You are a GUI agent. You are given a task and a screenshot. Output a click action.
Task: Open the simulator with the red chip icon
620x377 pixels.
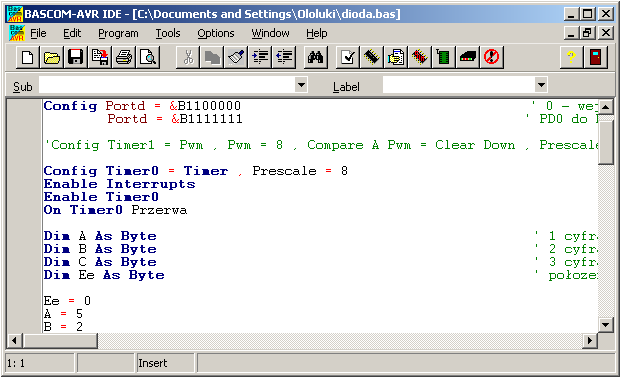(420, 58)
